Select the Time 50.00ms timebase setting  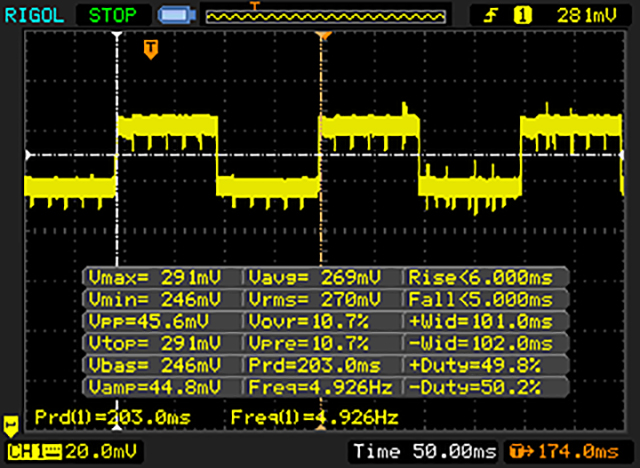pos(423,451)
